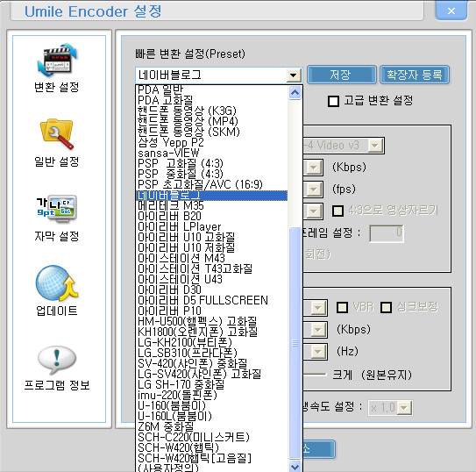Viewport: 476px width, 472px height.
Task: Choose 아이스테이션 U43 preset
Action: pyautogui.click(x=212, y=279)
